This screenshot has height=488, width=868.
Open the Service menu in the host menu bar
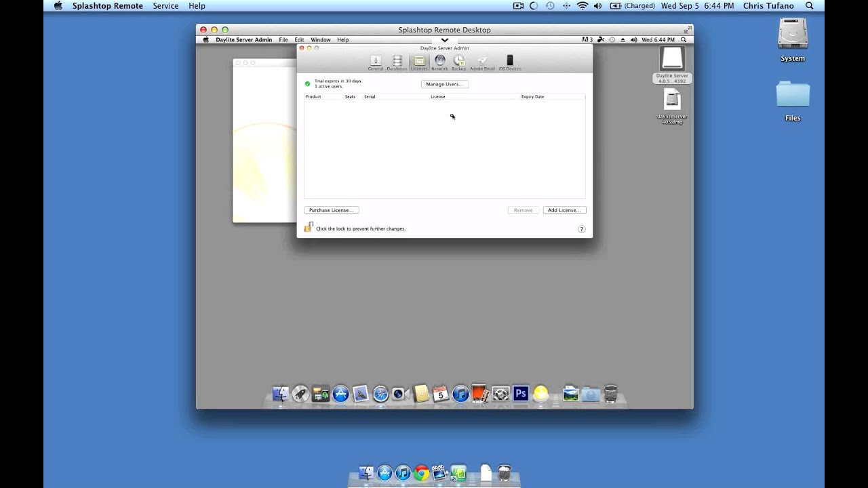[x=165, y=5]
